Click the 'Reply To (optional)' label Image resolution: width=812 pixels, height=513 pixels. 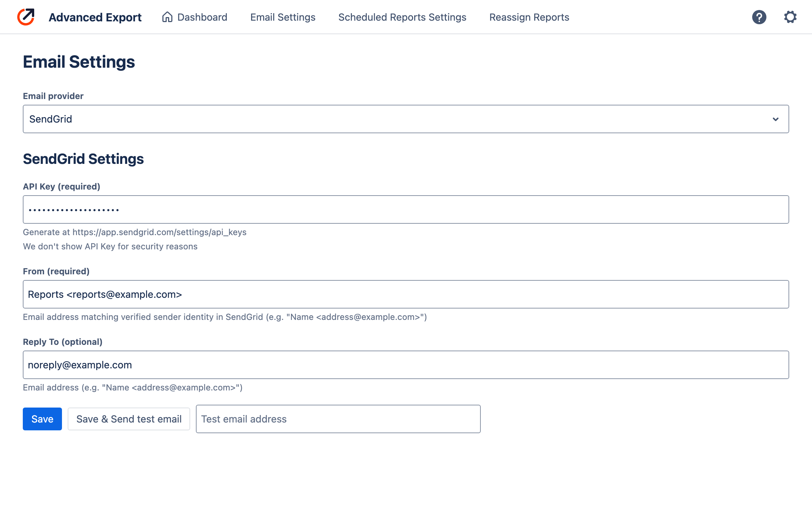pos(63,342)
